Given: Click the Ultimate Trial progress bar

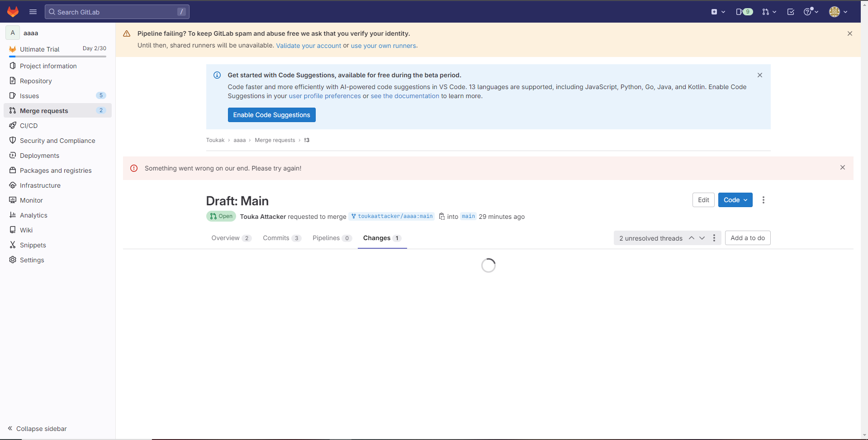Looking at the screenshot, I should pyautogui.click(x=57, y=57).
